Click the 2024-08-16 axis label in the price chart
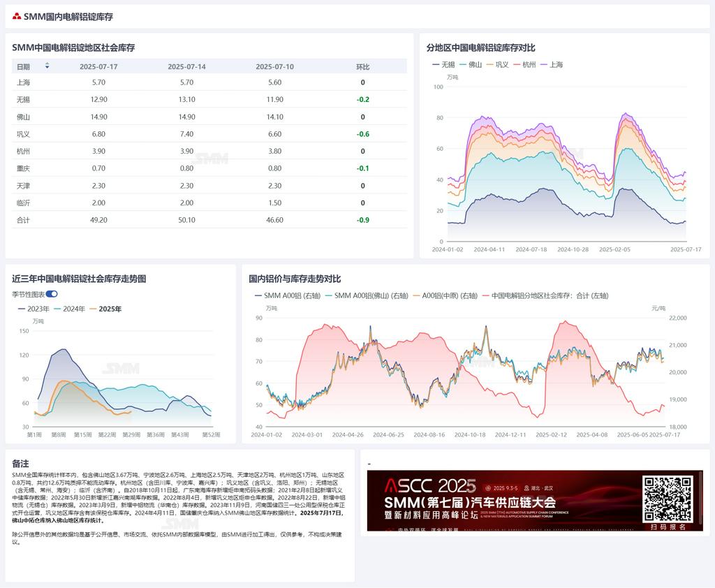The image size is (715, 588). (x=429, y=435)
